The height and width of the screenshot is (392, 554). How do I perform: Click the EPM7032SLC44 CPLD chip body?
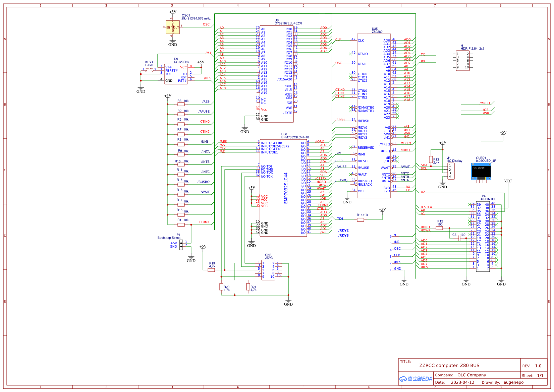point(283,188)
